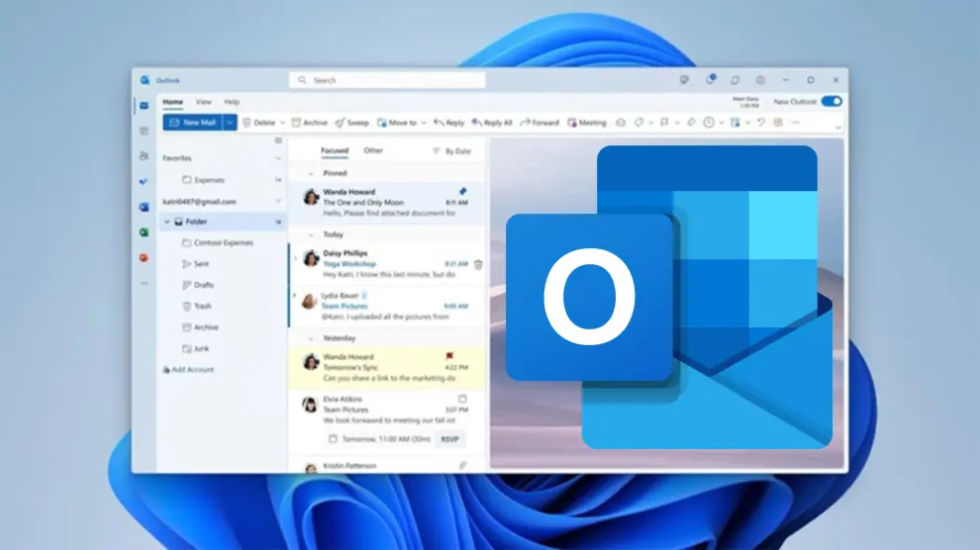
Task: Click the Archive toolbar button
Action: click(x=309, y=123)
